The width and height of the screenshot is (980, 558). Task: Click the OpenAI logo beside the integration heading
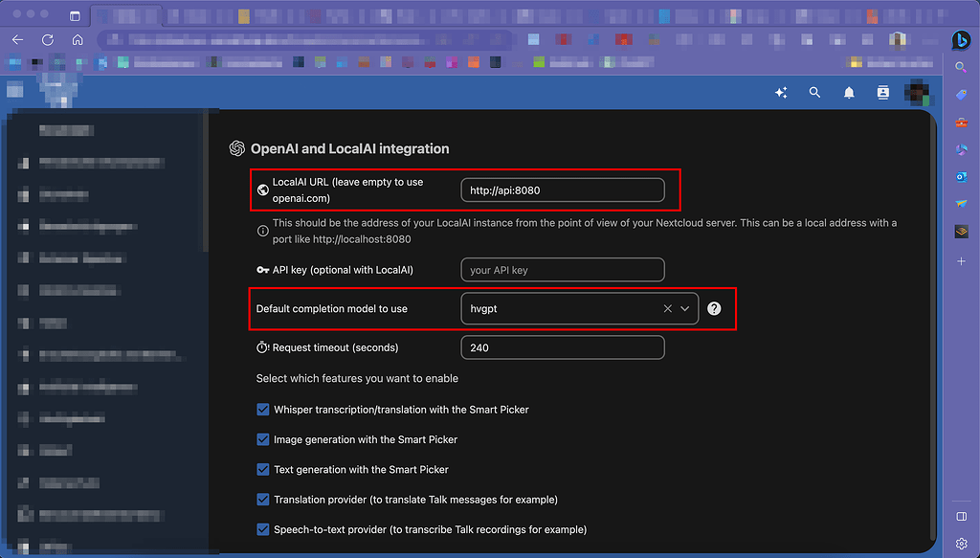pyautogui.click(x=236, y=148)
